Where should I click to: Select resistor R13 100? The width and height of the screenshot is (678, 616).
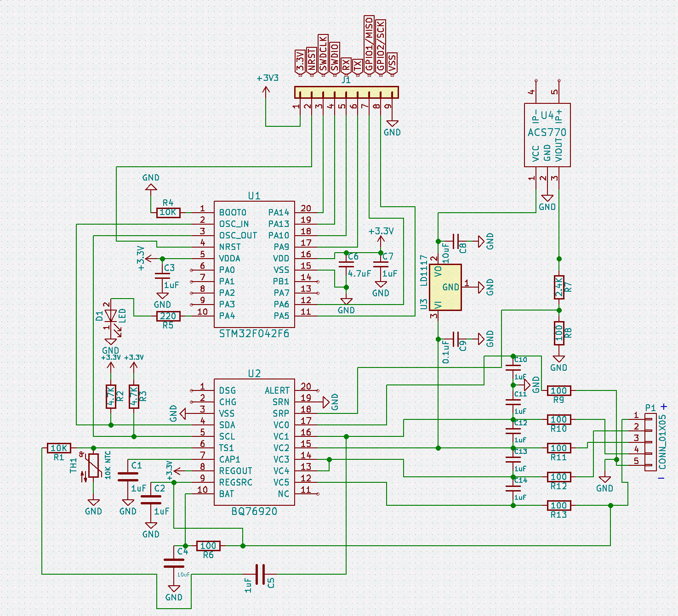point(559,505)
